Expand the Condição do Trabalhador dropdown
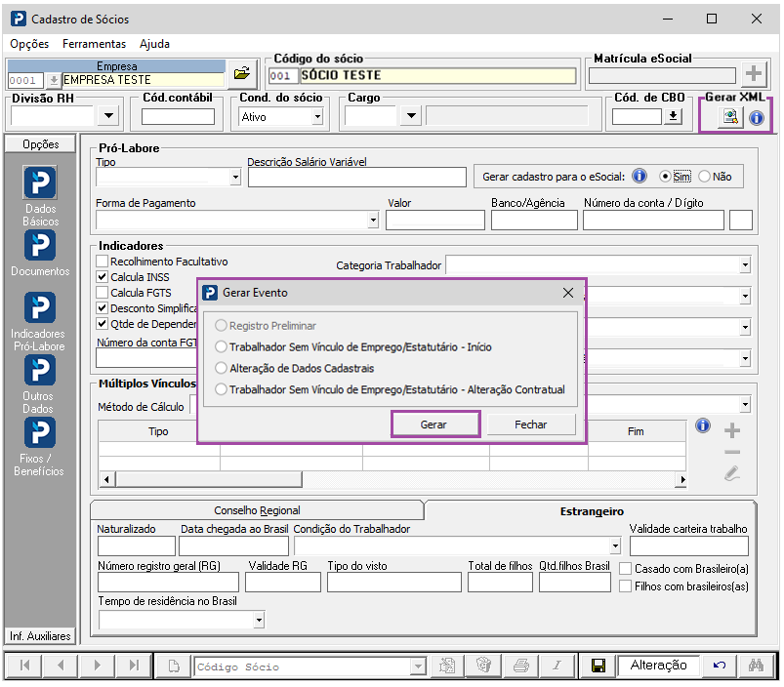This screenshot has height=687, width=784. (615, 546)
